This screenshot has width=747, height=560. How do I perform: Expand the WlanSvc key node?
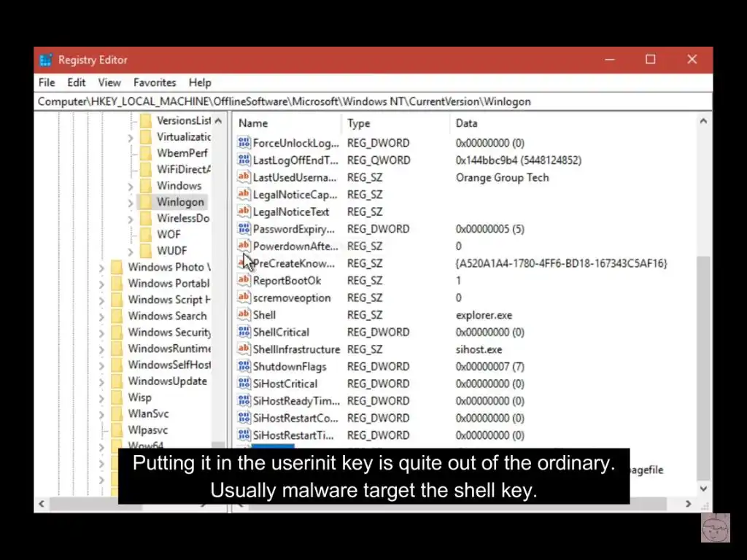(x=101, y=414)
